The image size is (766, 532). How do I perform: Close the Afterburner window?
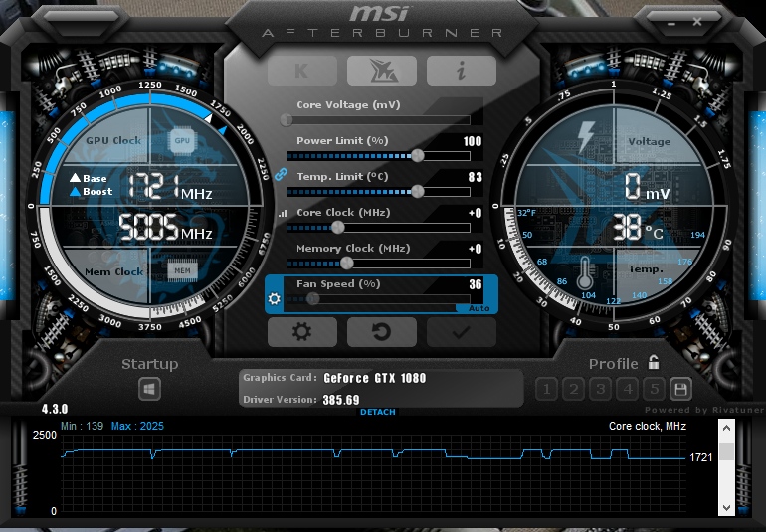[697, 22]
